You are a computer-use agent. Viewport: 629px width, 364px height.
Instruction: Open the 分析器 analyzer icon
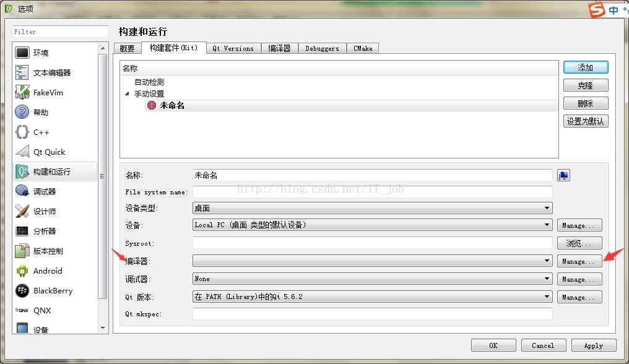pyautogui.click(x=22, y=231)
